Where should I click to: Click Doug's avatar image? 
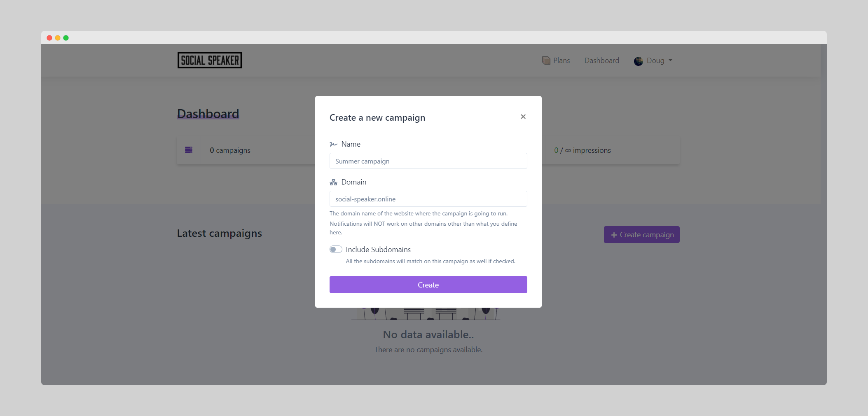click(x=638, y=61)
